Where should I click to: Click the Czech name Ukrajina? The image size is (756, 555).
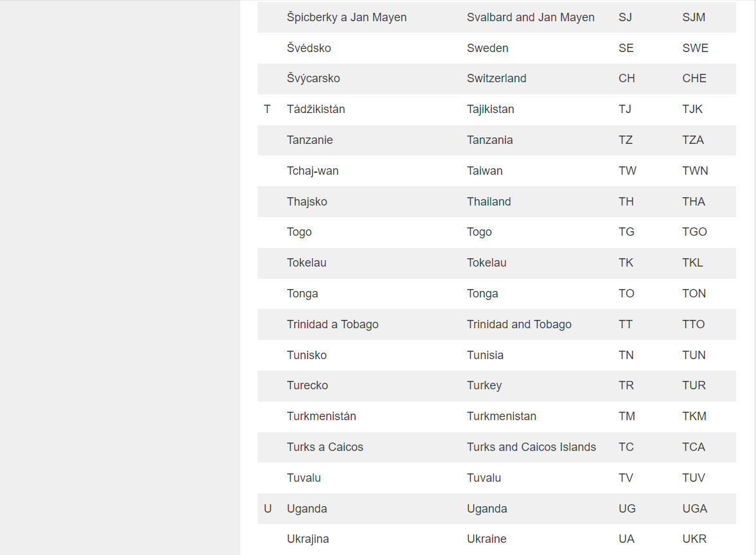(308, 539)
